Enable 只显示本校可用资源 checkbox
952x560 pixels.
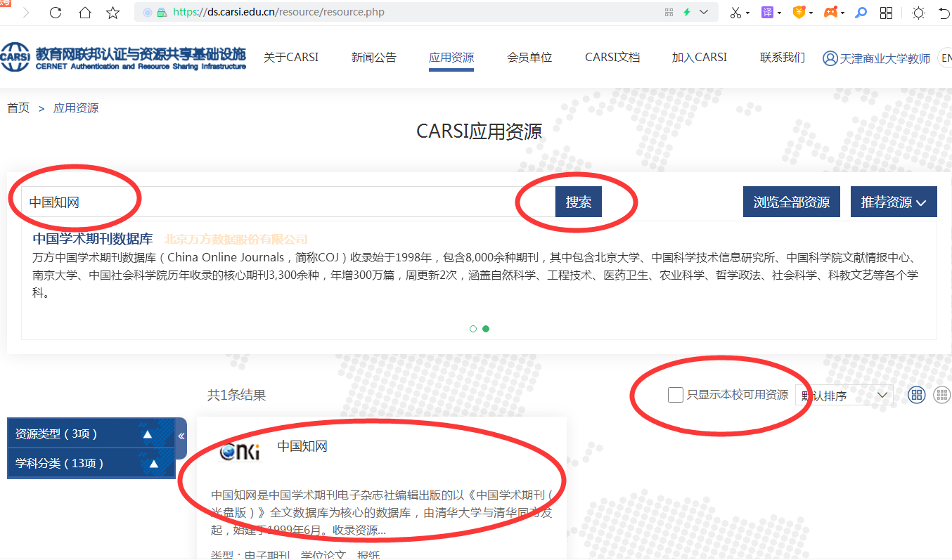coord(676,395)
